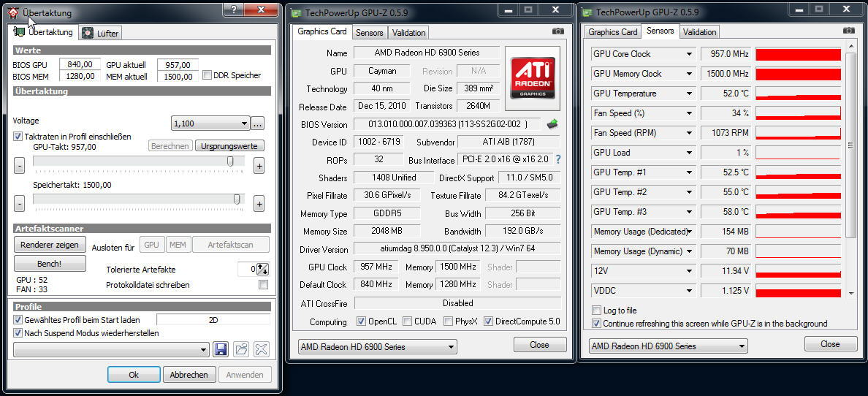Toggle Continue refreshing while in background checkbox
868x396 pixels.
coord(596,324)
